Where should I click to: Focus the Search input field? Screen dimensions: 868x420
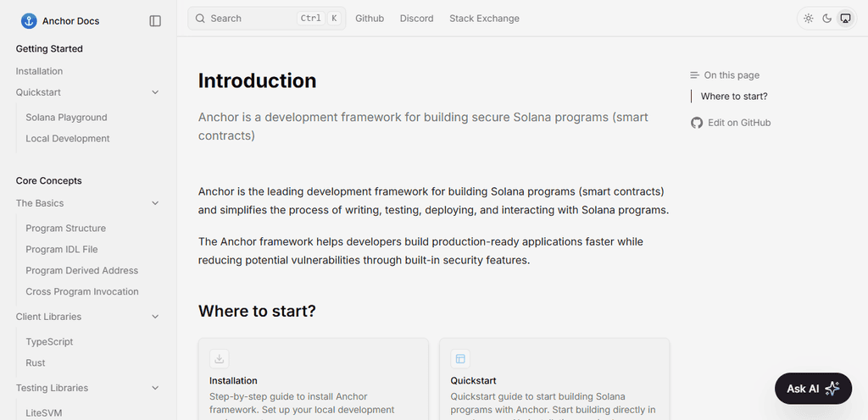pyautogui.click(x=267, y=19)
